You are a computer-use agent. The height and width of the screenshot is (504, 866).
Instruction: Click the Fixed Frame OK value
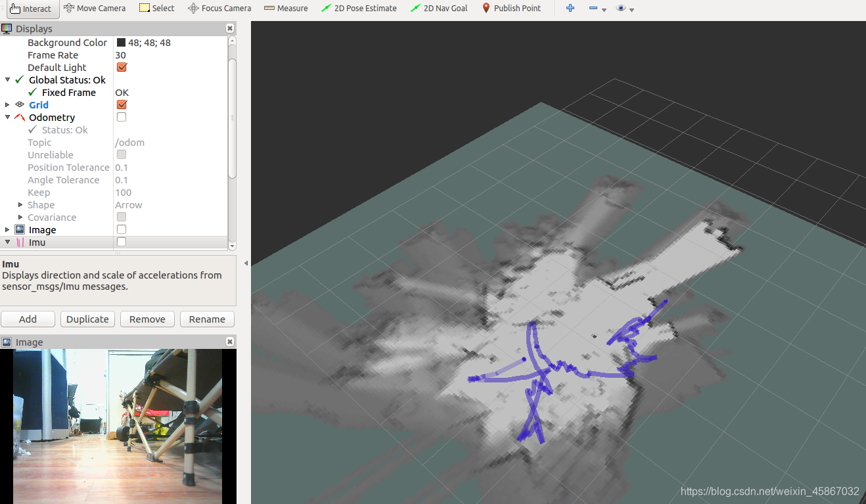click(122, 92)
